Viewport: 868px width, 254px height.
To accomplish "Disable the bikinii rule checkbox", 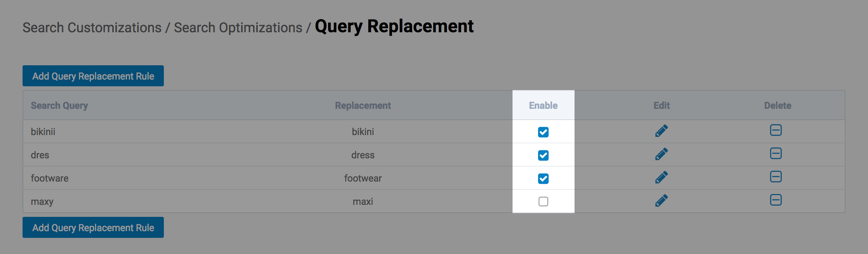I will point(543,132).
